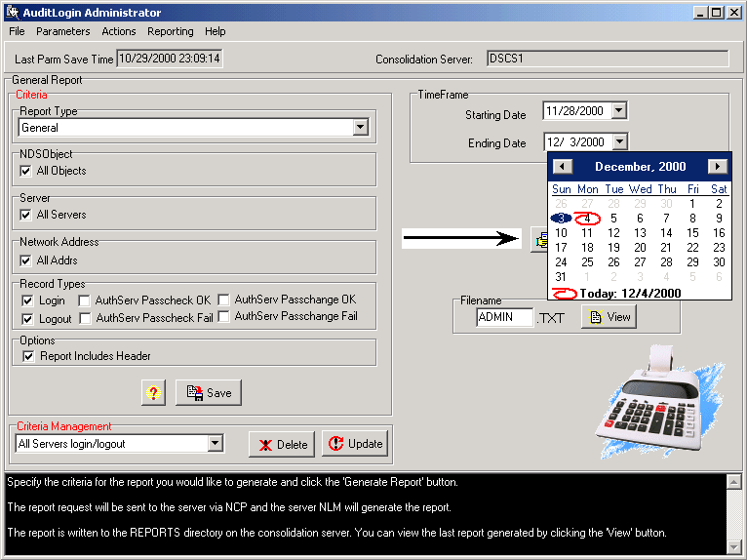Uncheck the Logout record type
The width and height of the screenshot is (747, 560).
point(27,319)
